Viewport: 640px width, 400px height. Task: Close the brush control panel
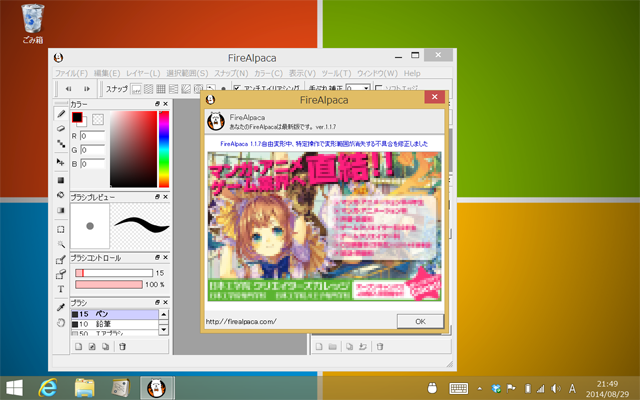pyautogui.click(x=165, y=258)
